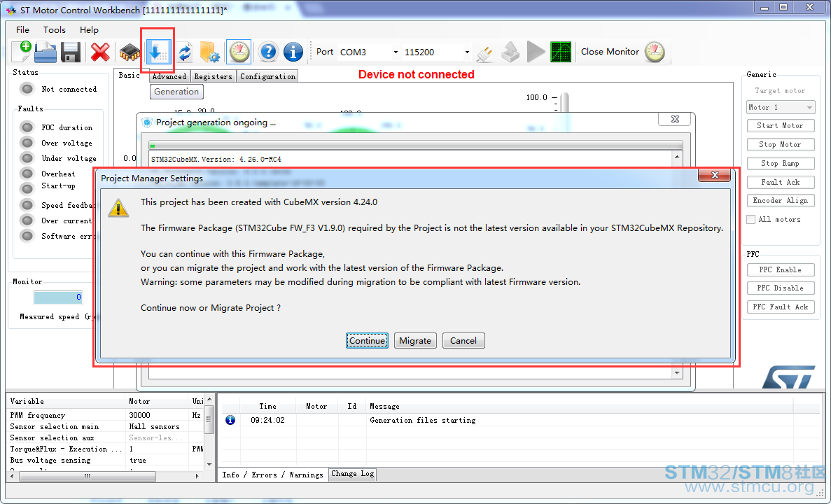This screenshot has height=504, width=831.
Task: Toggle the gauge monitor icon in toolbar
Action: coord(239,51)
